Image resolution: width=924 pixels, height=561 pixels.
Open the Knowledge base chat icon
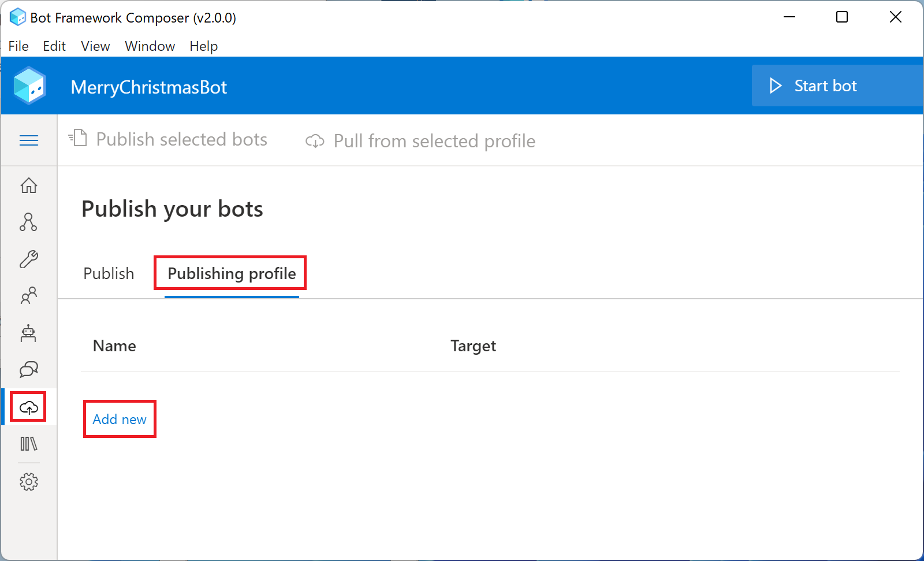point(28,370)
